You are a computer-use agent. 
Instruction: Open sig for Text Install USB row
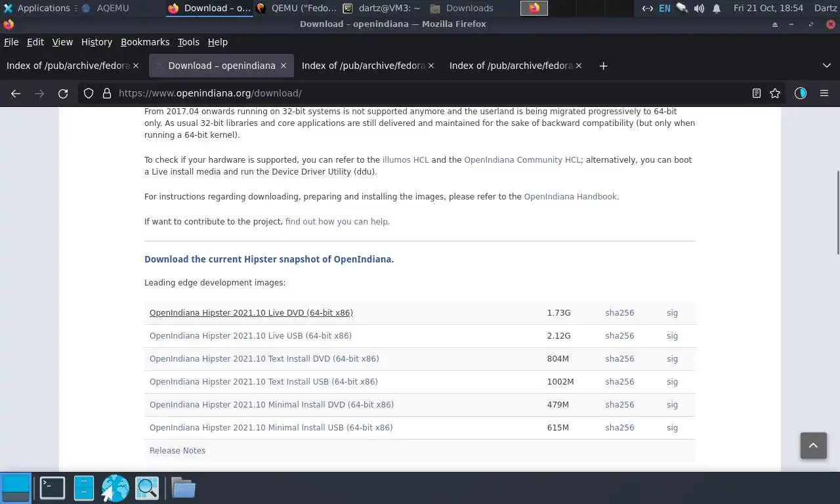click(672, 382)
